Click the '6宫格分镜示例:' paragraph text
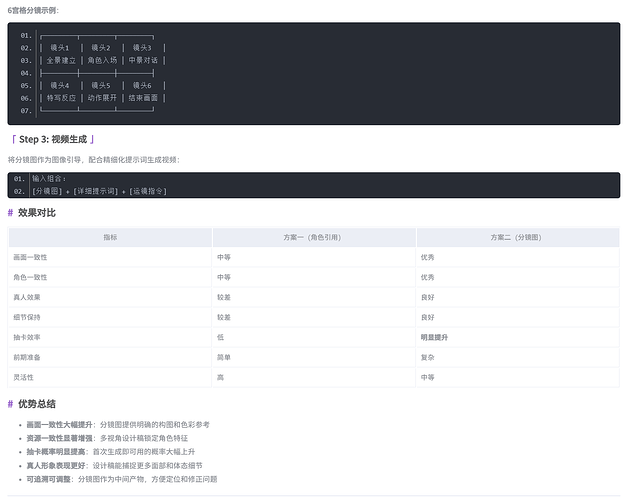 coord(33,10)
